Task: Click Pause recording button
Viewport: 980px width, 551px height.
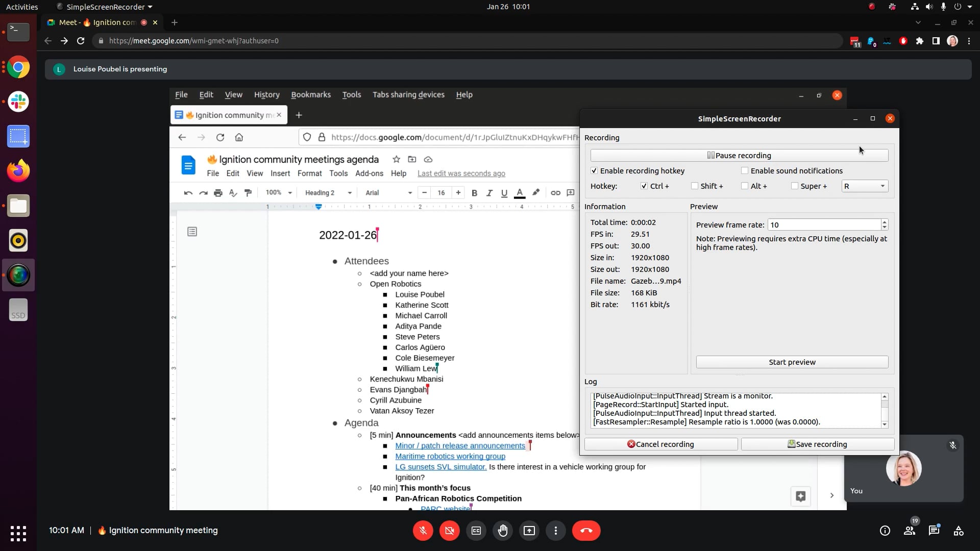Action: click(x=739, y=156)
